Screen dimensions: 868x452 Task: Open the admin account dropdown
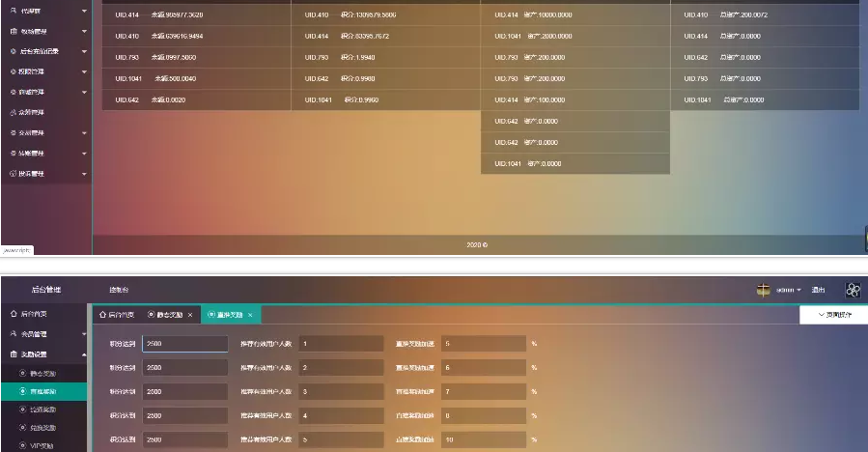point(789,289)
